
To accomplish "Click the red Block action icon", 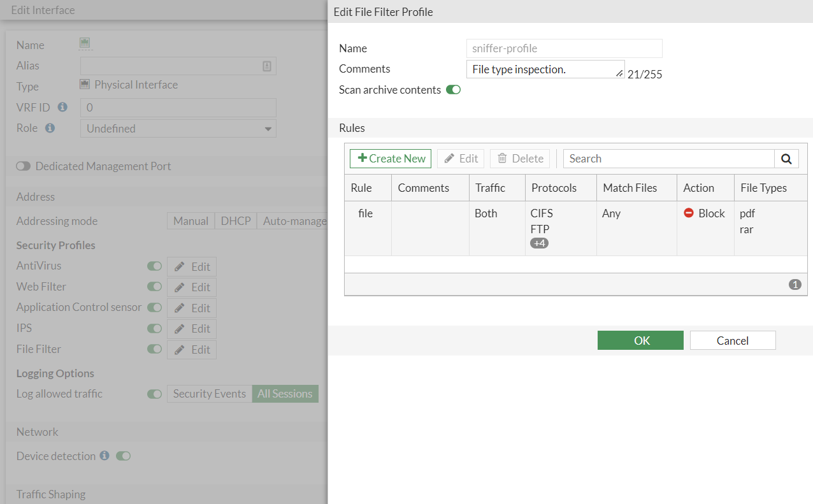I will coord(689,213).
